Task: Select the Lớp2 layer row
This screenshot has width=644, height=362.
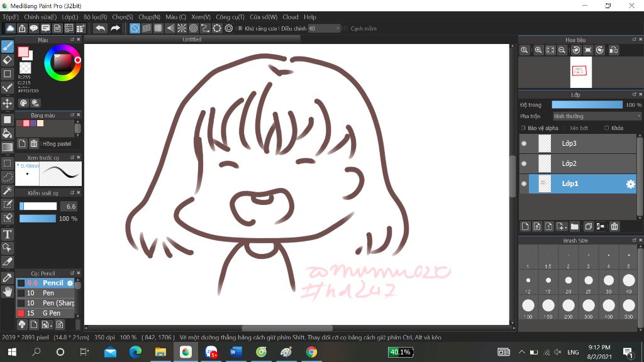Action: pyautogui.click(x=579, y=163)
